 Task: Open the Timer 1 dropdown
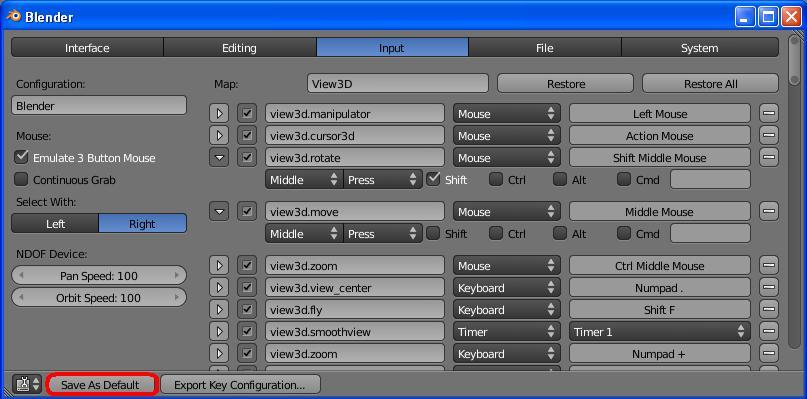(659, 332)
